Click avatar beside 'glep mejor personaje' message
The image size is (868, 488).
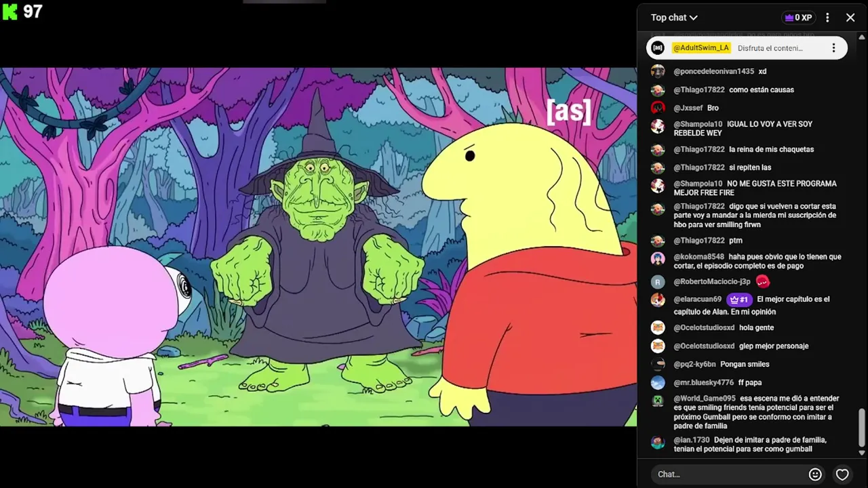click(x=658, y=346)
